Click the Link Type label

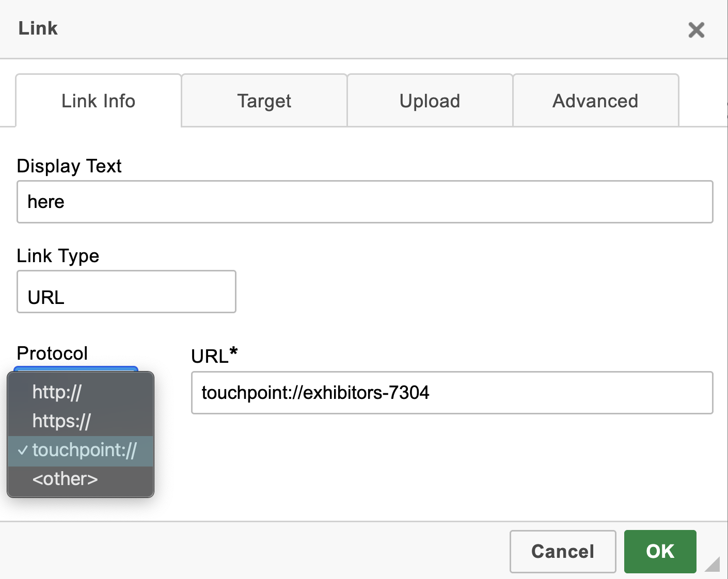[x=58, y=256]
